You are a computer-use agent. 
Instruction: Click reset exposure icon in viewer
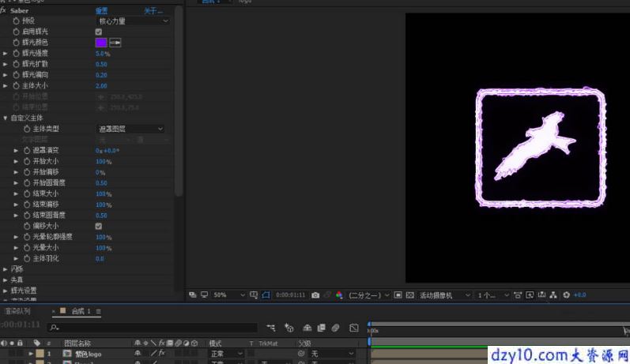[566, 295]
